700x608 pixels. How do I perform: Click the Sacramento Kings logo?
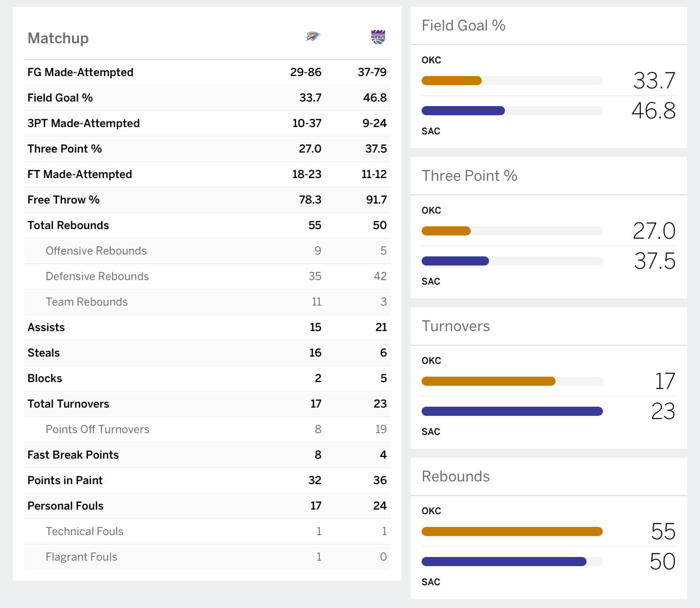pos(378,36)
